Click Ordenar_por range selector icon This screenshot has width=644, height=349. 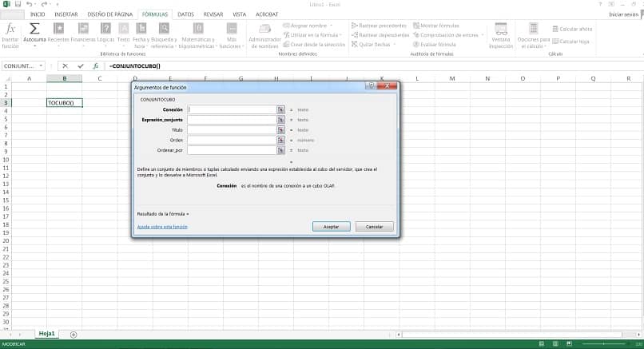point(280,150)
